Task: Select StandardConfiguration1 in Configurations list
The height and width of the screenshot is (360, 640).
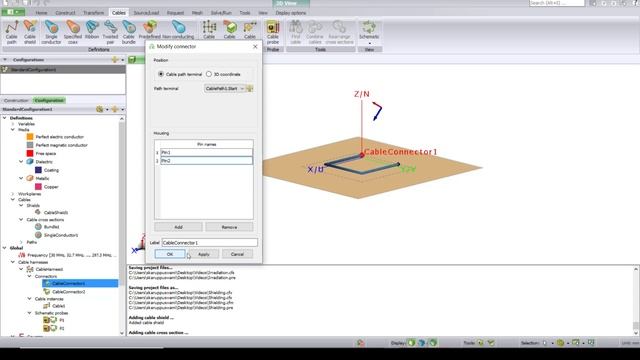Action: 63,70
